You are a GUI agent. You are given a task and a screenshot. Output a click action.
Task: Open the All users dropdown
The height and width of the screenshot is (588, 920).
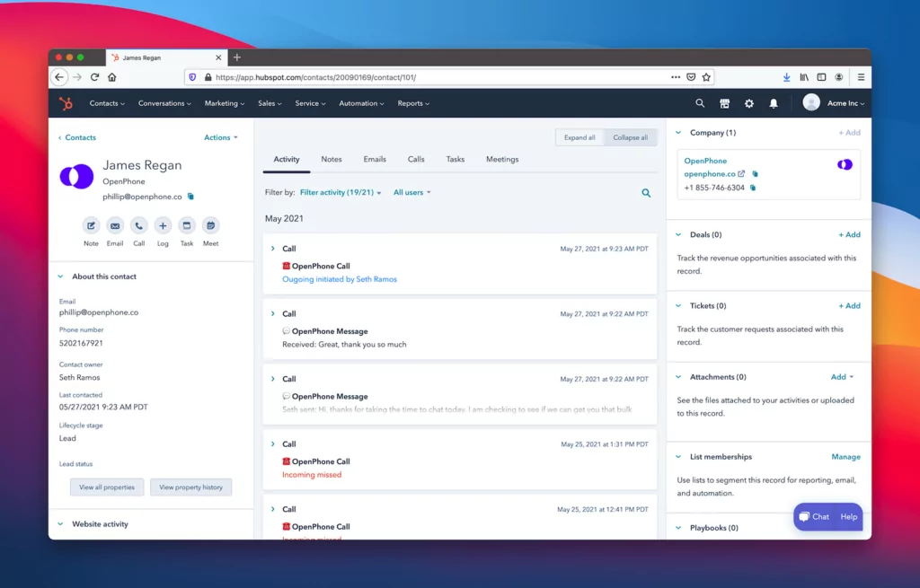[x=411, y=192]
